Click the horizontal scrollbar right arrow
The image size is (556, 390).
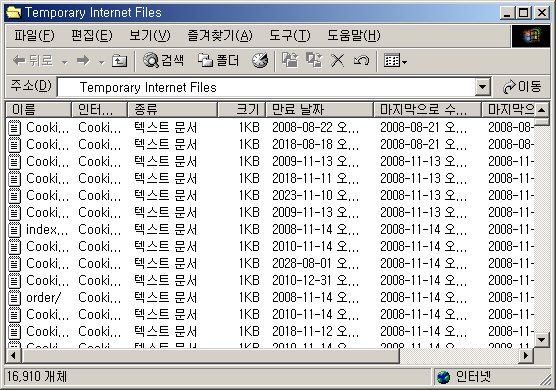click(x=526, y=356)
